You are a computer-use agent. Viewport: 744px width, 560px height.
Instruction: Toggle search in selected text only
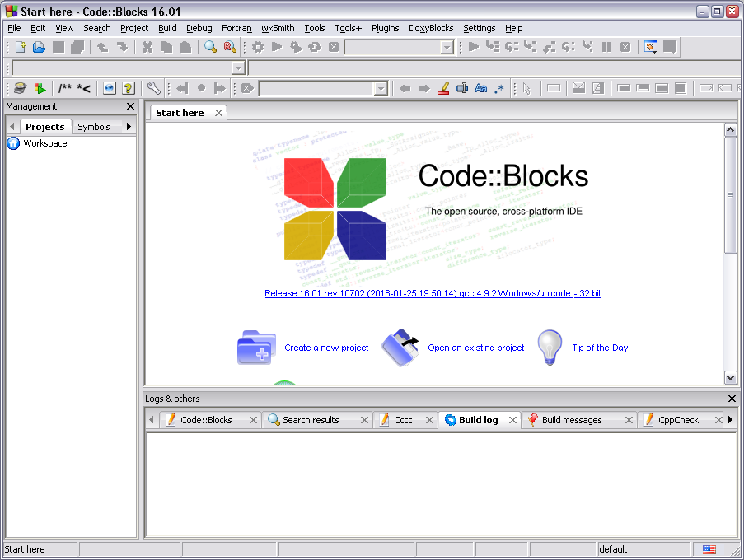462,88
